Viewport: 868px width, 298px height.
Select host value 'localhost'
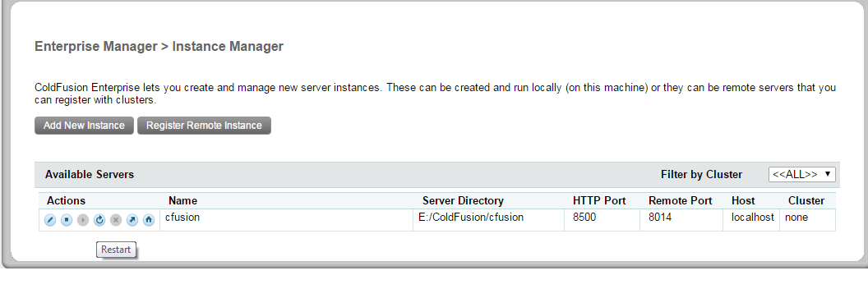753,218
